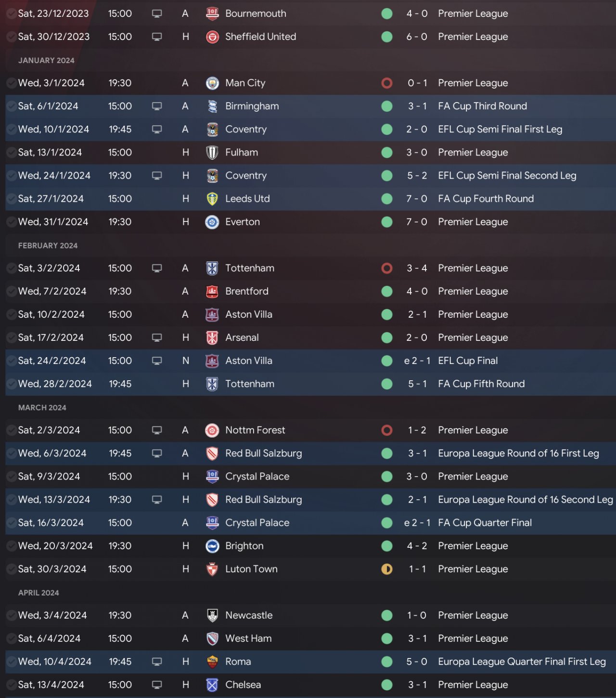The image size is (616, 698).
Task: Click the Luton Town club badge
Action: [x=212, y=569]
